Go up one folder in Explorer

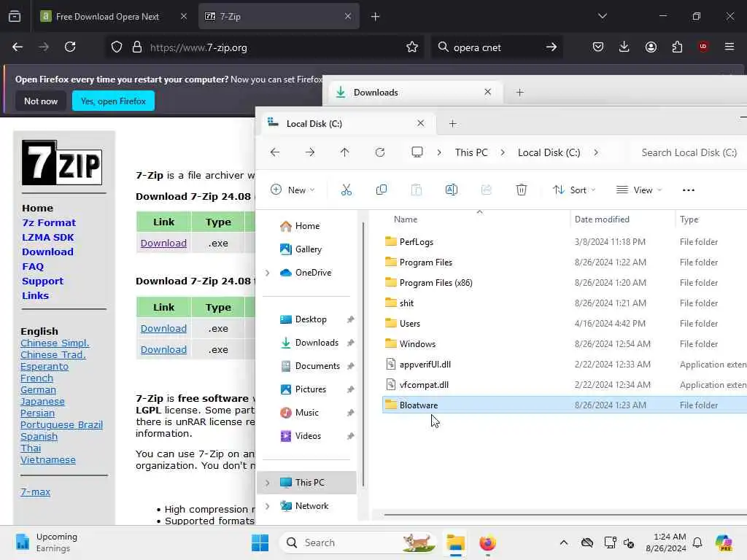pyautogui.click(x=345, y=152)
